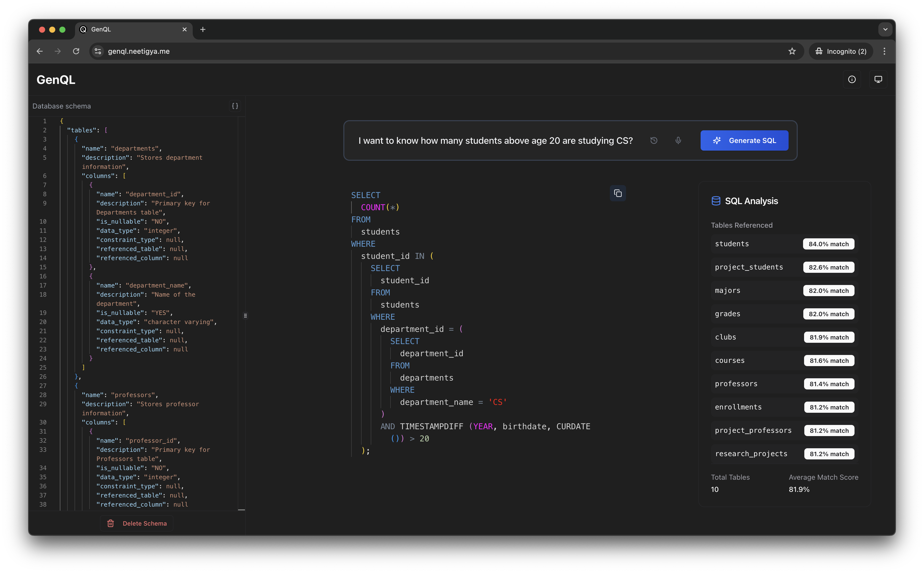Image resolution: width=924 pixels, height=573 pixels.
Task: Select the GenQL browser tab
Action: [129, 29]
